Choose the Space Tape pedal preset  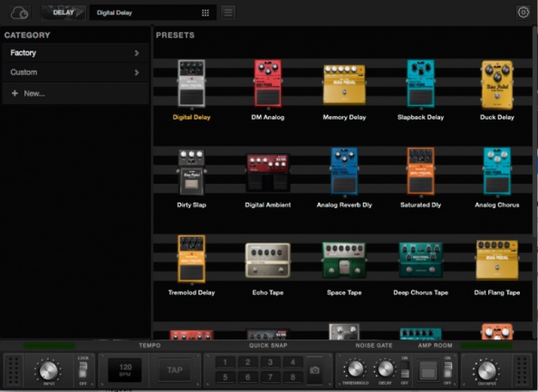pyautogui.click(x=344, y=261)
